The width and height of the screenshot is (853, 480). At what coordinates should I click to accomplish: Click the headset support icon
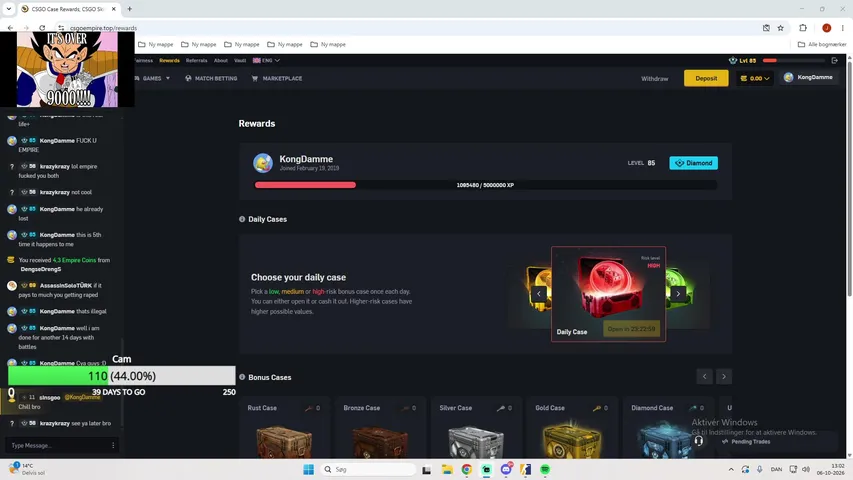coord(699,441)
